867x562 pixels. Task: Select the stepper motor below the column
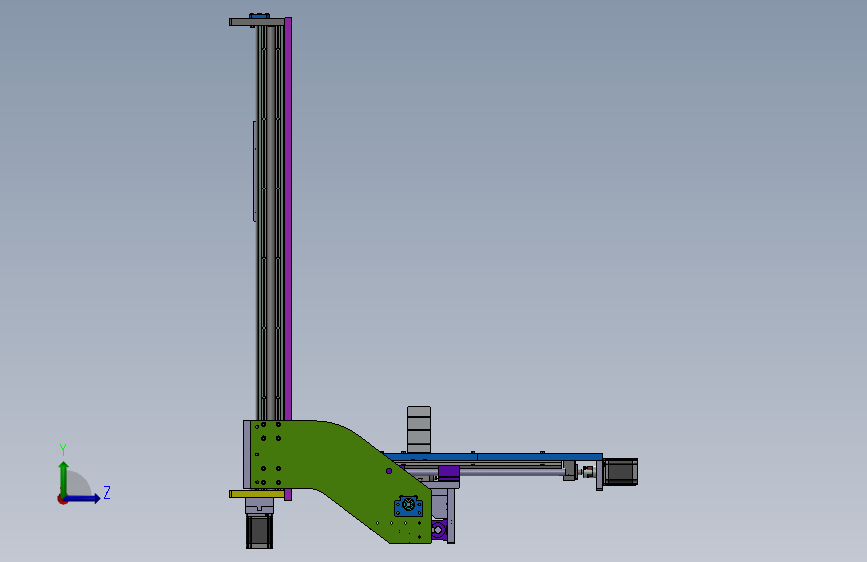click(259, 531)
